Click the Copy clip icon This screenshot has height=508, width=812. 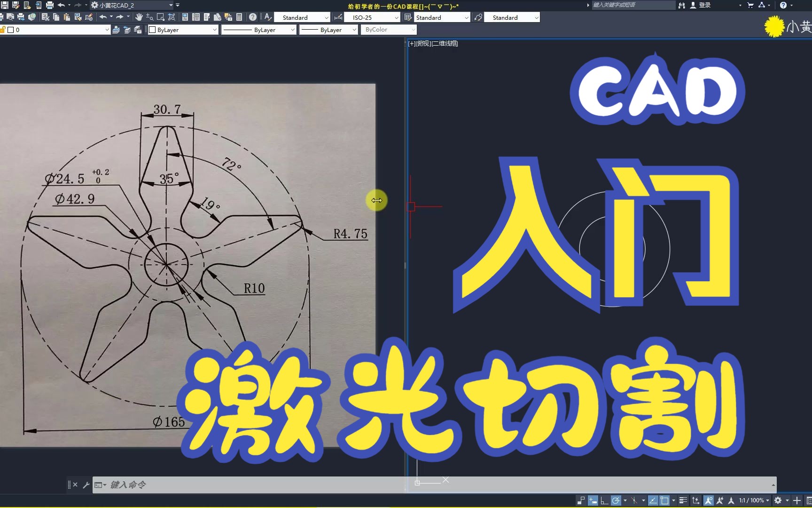pyautogui.click(x=56, y=17)
